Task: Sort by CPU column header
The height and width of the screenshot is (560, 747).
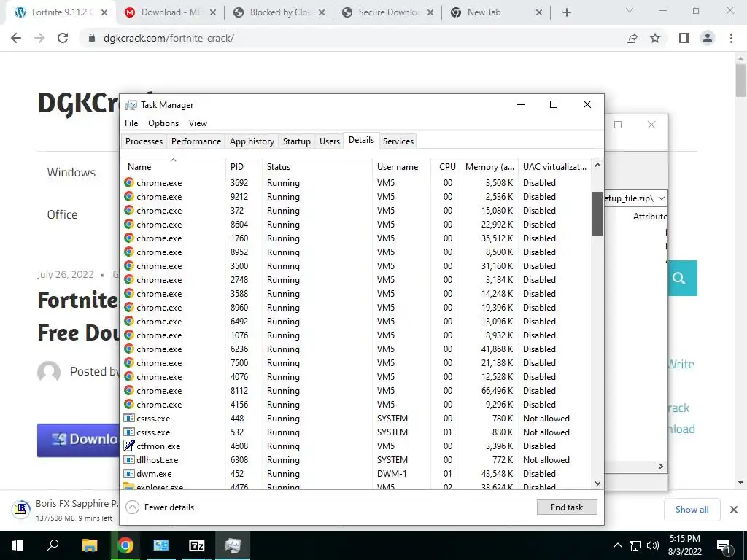Action: (446, 167)
